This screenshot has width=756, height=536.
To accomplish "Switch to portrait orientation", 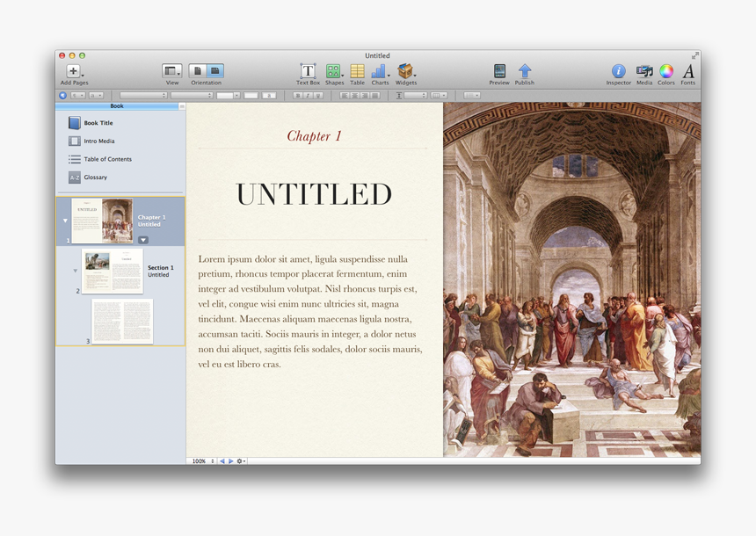I will click(198, 71).
